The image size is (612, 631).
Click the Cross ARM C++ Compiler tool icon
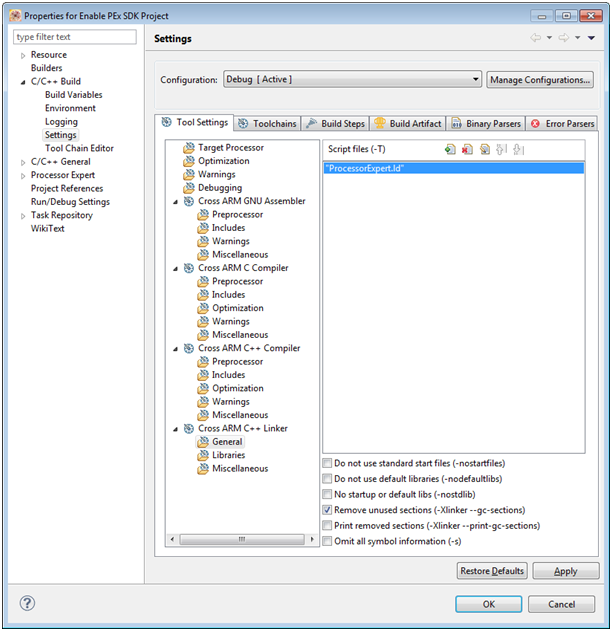point(189,348)
